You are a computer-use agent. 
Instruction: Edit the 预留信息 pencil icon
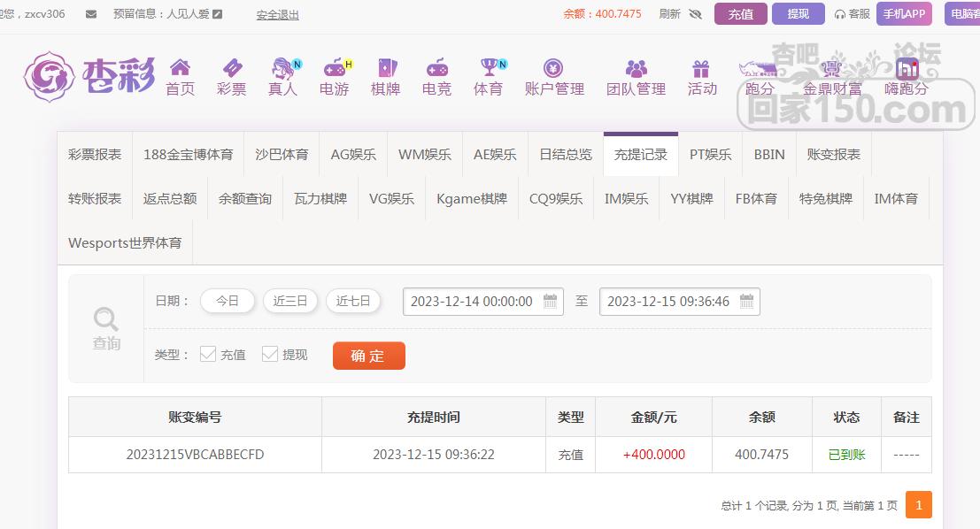coord(218,14)
